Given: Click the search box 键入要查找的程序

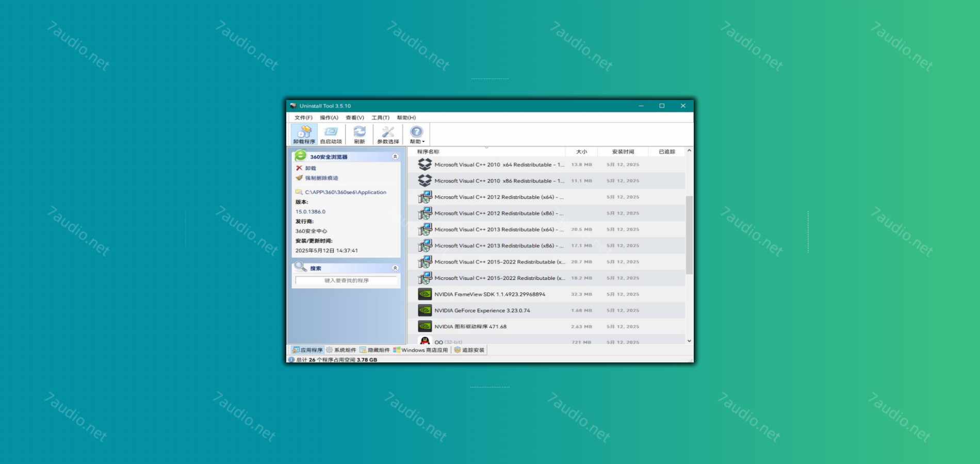Looking at the screenshot, I should pyautogui.click(x=347, y=280).
